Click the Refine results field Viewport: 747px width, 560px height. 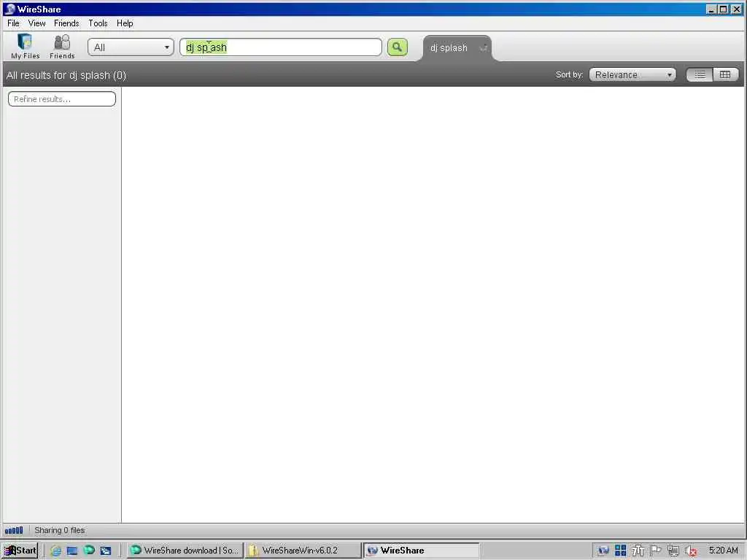coord(62,99)
